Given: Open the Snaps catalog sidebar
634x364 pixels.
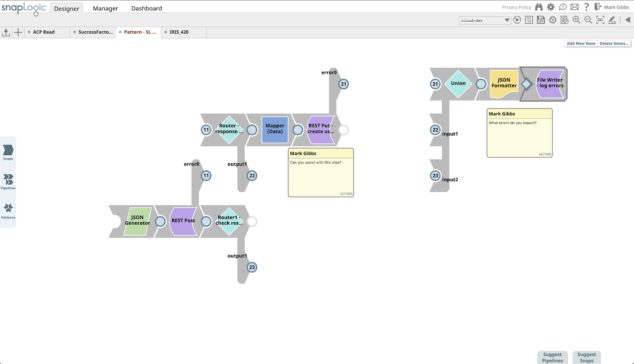Looking at the screenshot, I should tap(8, 152).
